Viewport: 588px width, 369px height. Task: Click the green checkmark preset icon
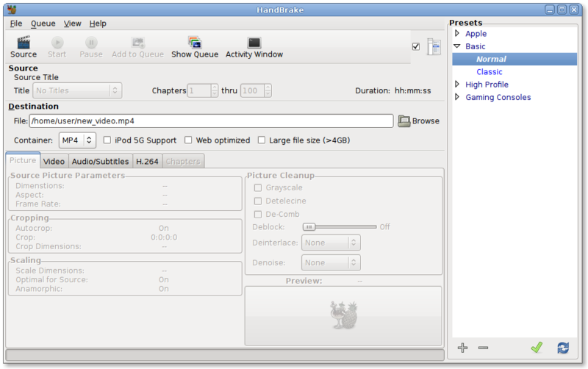tap(537, 348)
